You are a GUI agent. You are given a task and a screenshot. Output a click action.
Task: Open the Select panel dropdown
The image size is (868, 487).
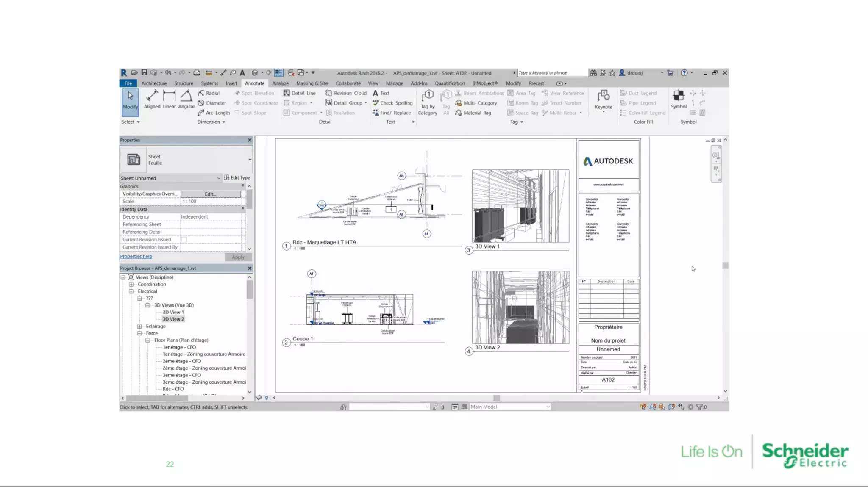point(130,122)
